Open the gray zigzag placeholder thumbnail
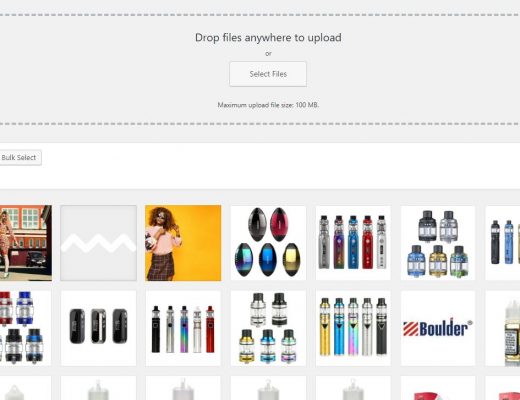Screen dimensions: 520x400 [99, 243]
